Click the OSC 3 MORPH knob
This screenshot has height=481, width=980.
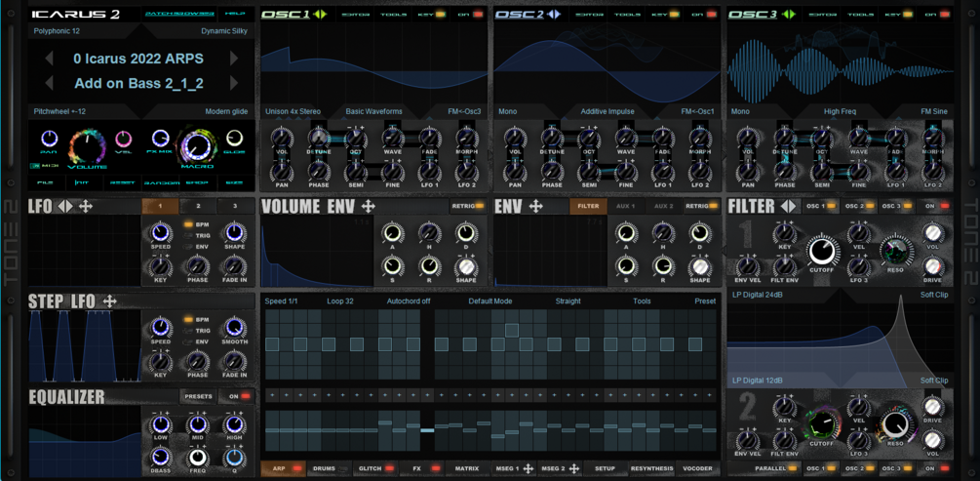(933, 137)
